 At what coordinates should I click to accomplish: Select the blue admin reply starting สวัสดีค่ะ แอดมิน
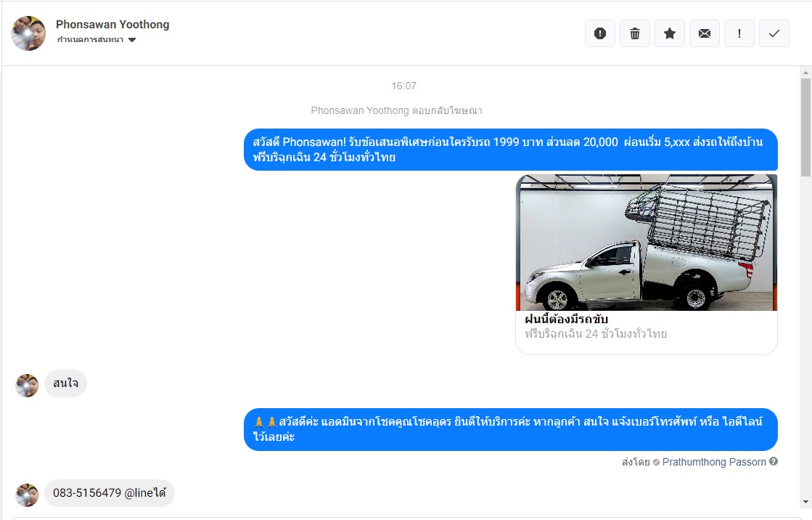(511, 429)
